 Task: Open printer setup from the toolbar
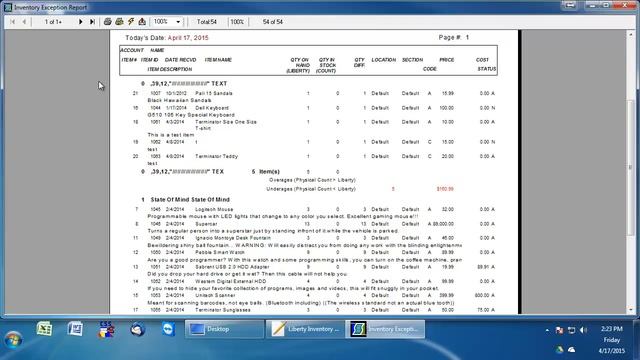119,22
